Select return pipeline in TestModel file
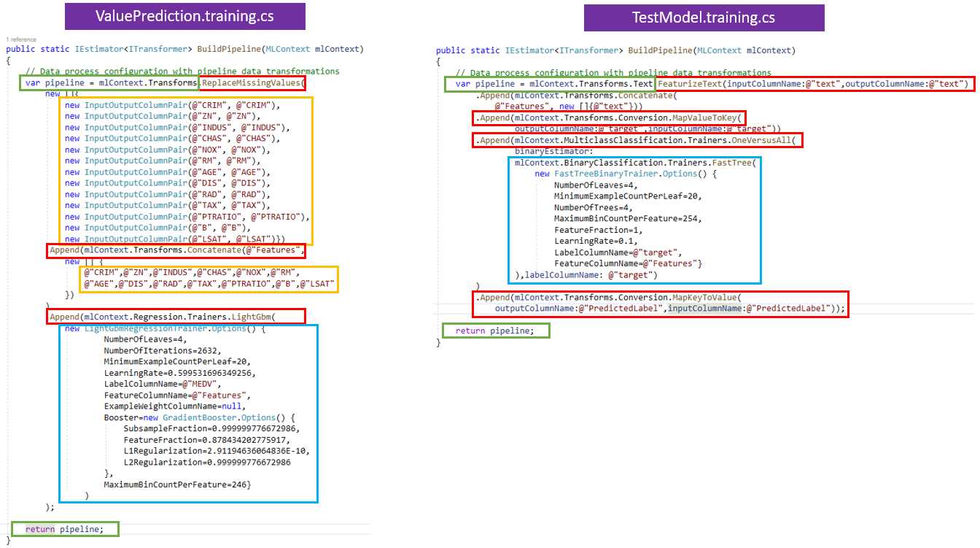 pos(496,330)
